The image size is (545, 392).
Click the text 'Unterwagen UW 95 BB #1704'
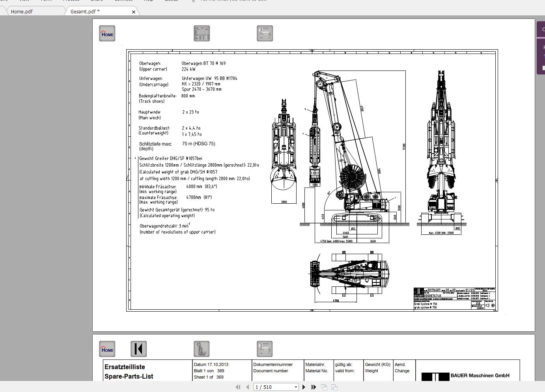[x=209, y=78]
